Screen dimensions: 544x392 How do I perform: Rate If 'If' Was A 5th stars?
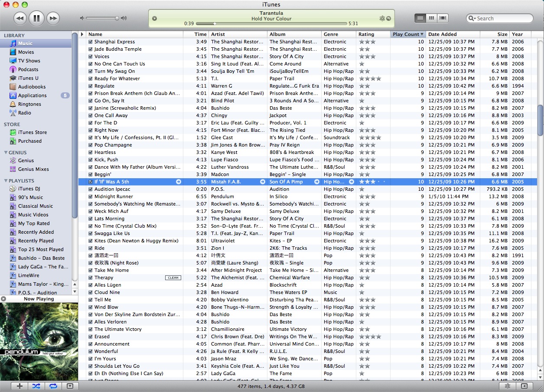(x=372, y=182)
